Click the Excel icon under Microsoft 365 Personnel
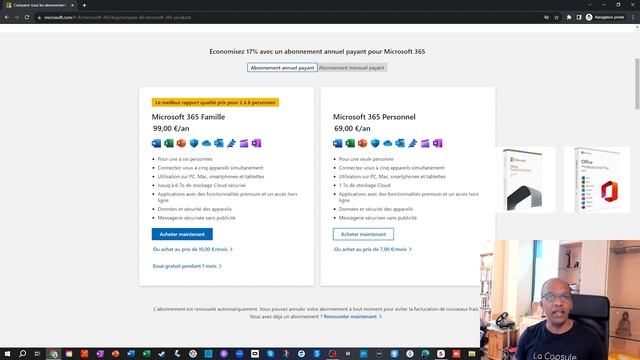Screen dimensions: 640x360 coord(350,143)
